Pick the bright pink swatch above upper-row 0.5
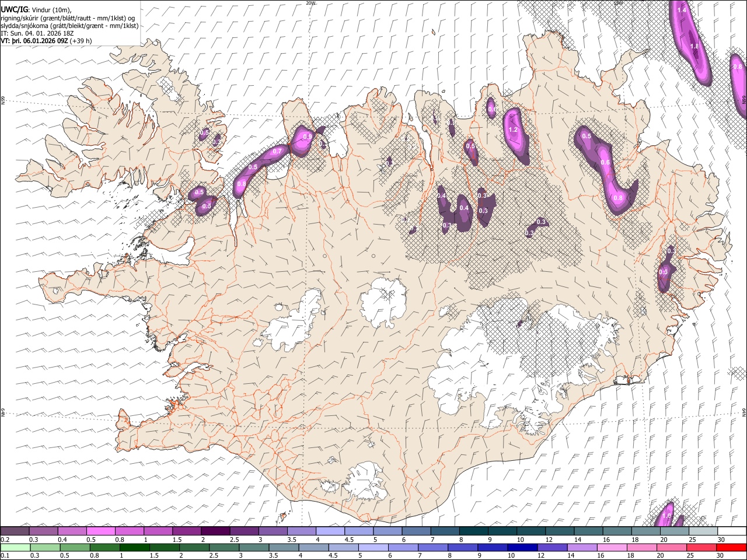The height and width of the screenshot is (560, 747). click(x=101, y=531)
